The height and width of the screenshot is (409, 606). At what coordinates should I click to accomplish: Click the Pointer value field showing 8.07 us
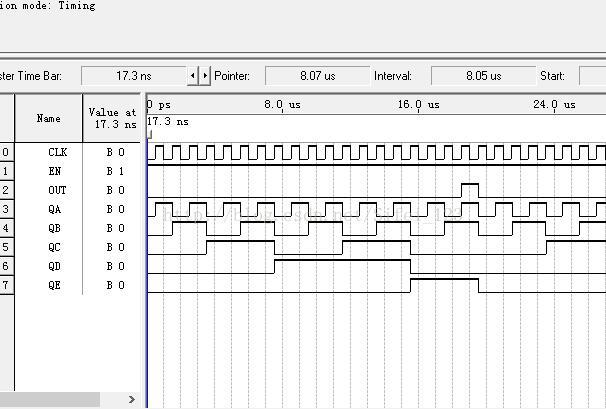tap(317, 75)
